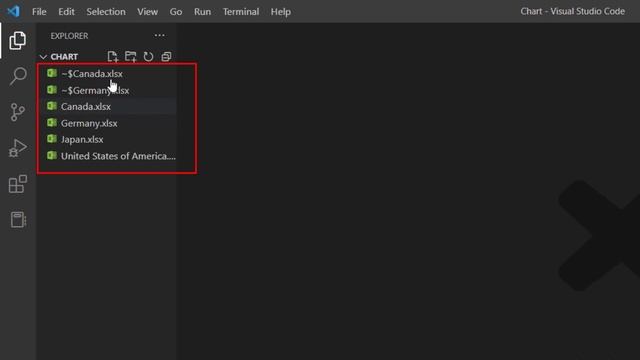
Task: Open the File menu
Action: pyautogui.click(x=39, y=11)
